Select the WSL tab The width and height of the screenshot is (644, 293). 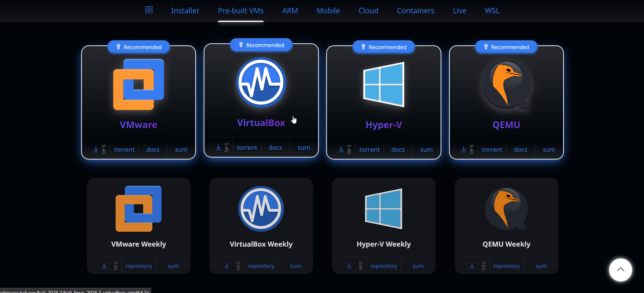tap(492, 11)
